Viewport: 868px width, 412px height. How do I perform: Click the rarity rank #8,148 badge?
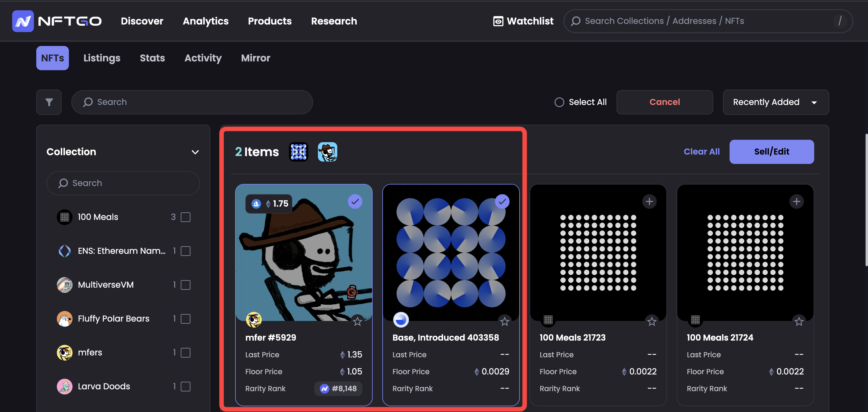[x=338, y=388]
